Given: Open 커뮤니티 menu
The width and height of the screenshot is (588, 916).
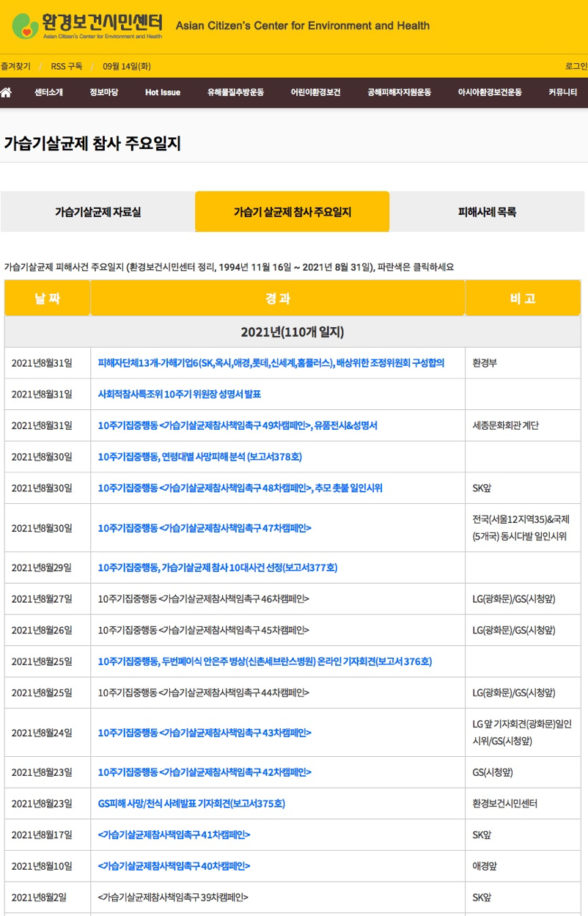Looking at the screenshot, I should [563, 92].
